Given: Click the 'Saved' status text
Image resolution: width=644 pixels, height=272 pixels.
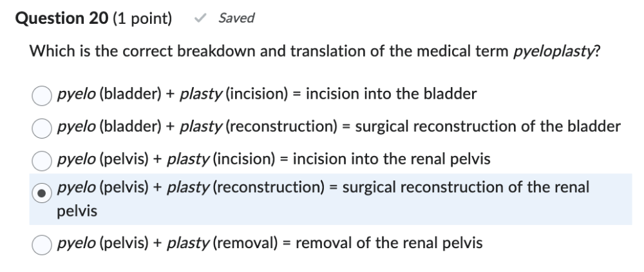Looking at the screenshot, I should [236, 19].
